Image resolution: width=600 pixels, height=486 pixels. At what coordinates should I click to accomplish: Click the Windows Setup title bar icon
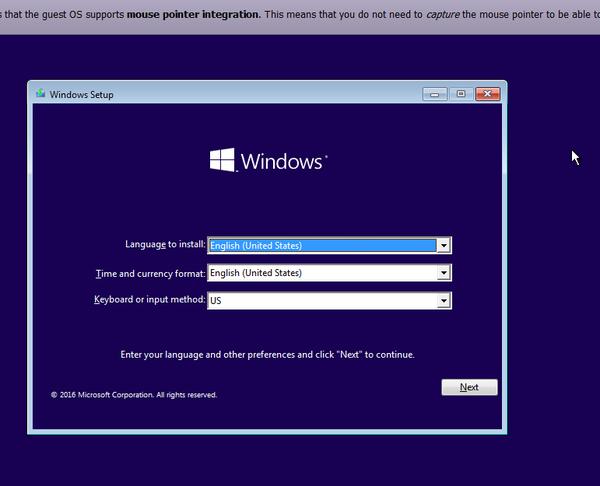pos(40,94)
